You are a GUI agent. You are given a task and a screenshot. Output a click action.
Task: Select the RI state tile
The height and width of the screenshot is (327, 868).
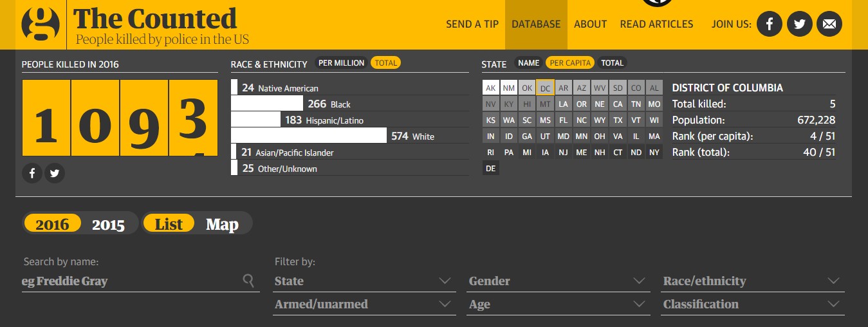pyautogui.click(x=491, y=152)
